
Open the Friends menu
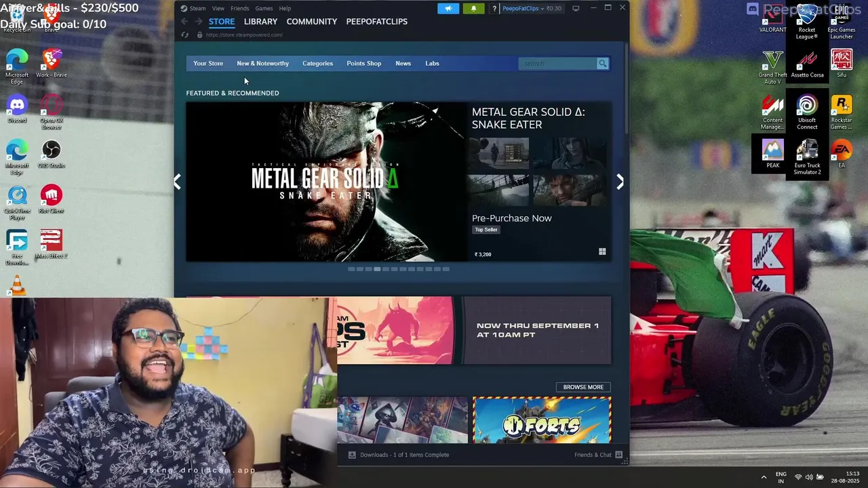point(239,8)
